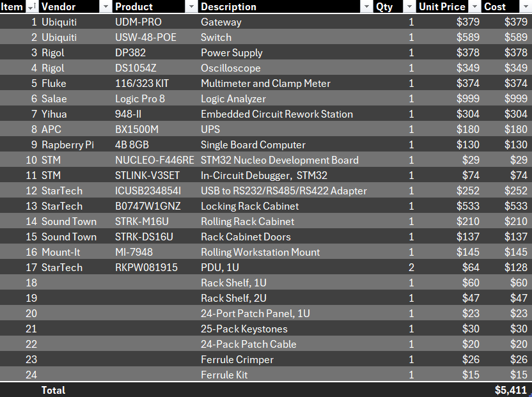
Task: Click item number 24 cell
Action: pos(20,375)
